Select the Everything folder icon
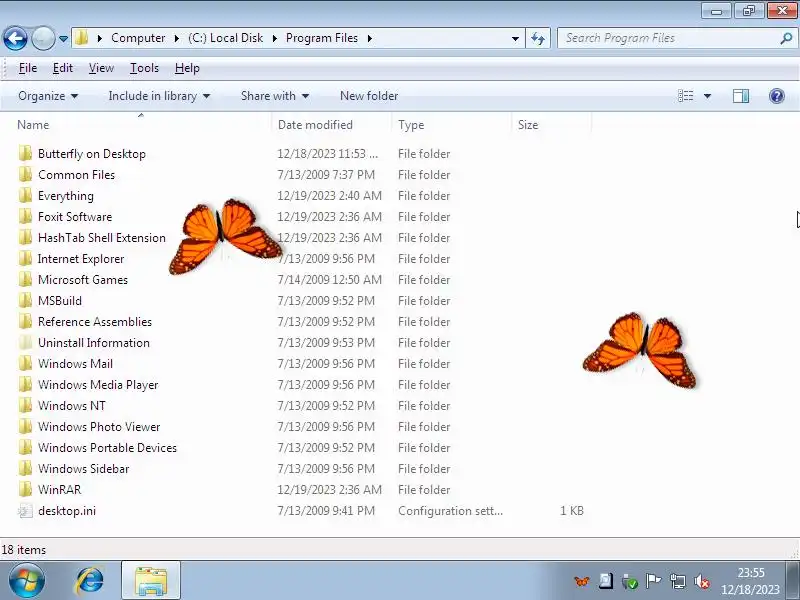This screenshot has height=600, width=800. [x=25, y=195]
